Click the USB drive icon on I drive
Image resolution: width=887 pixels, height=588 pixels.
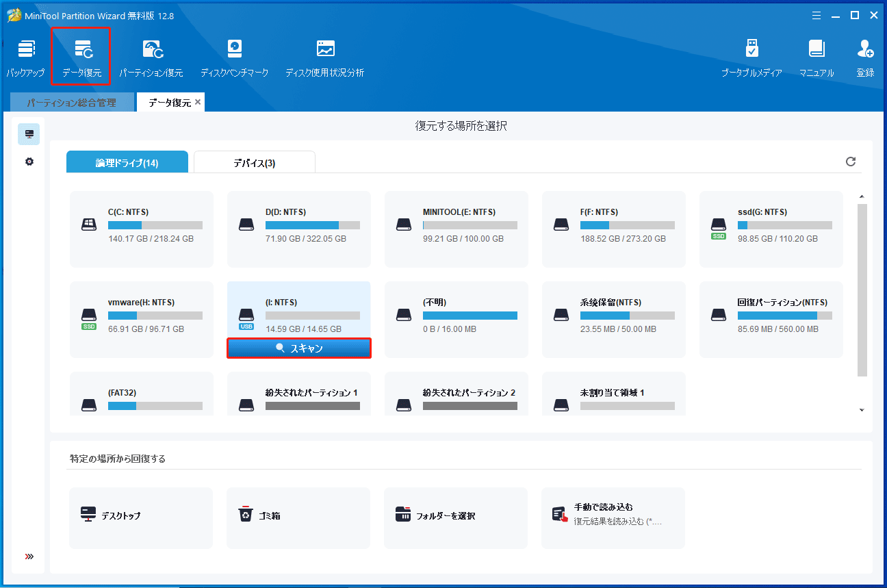point(246,318)
